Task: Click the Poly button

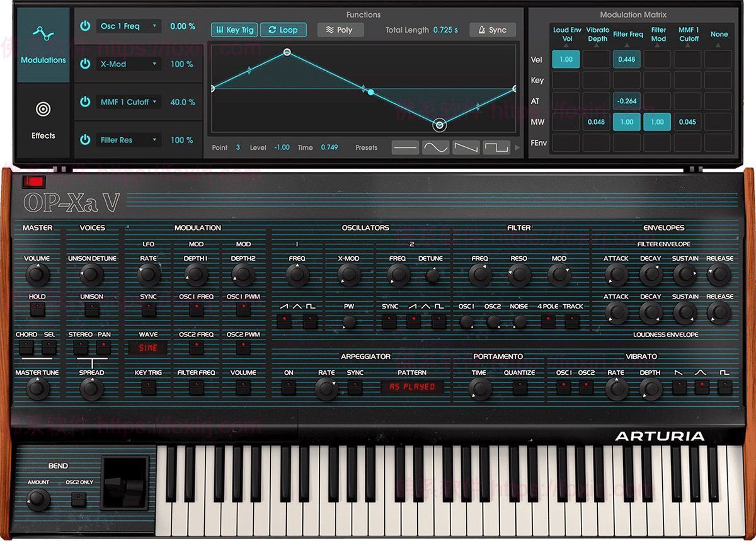Action: tap(340, 29)
